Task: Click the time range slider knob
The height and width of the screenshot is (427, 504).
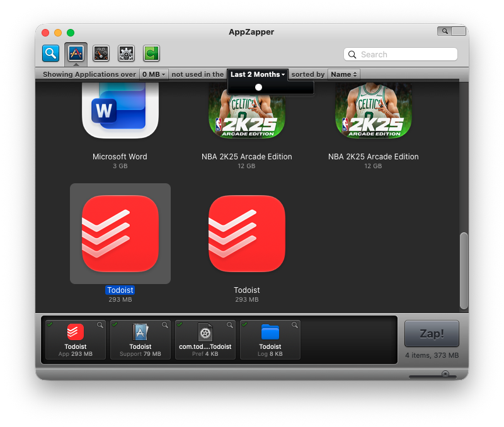Action: tap(258, 87)
